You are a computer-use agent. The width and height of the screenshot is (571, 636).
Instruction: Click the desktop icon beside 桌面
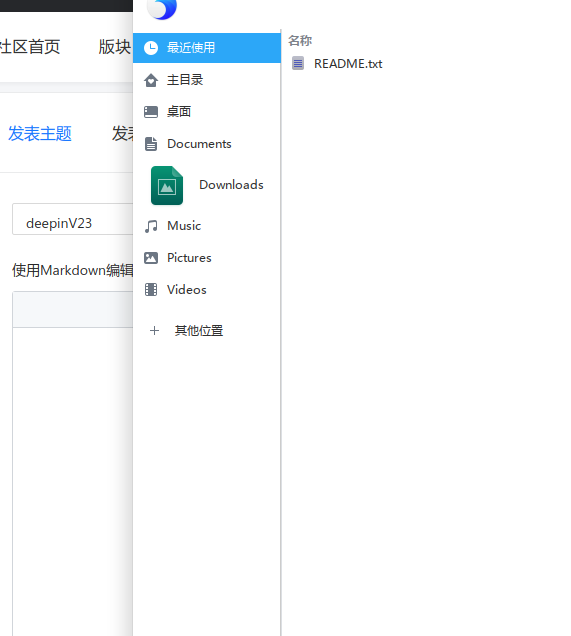click(151, 112)
